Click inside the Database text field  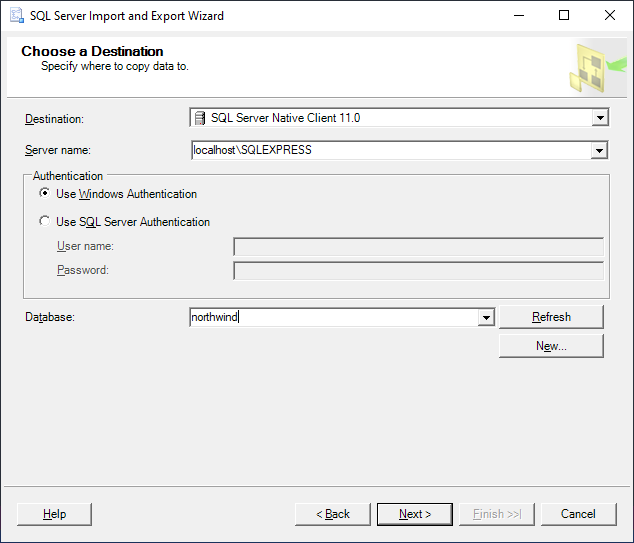pos(334,317)
